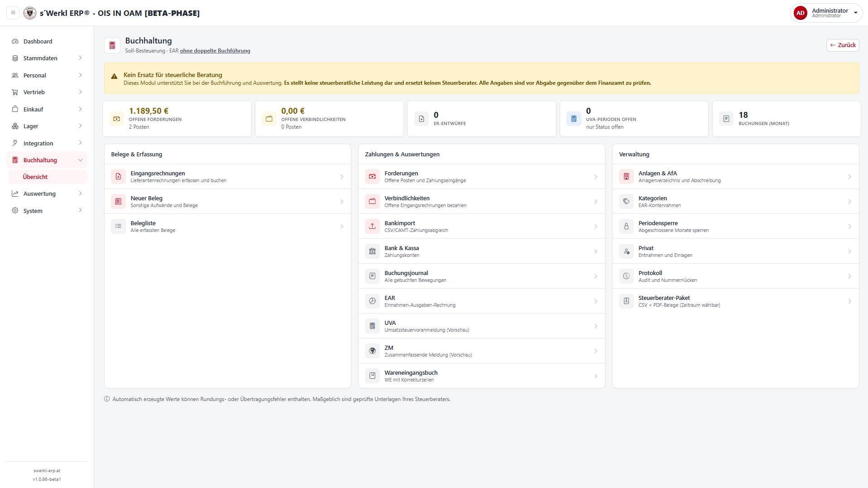868x488 pixels.
Task: Click the Protokoll clock icon
Action: 626,276
